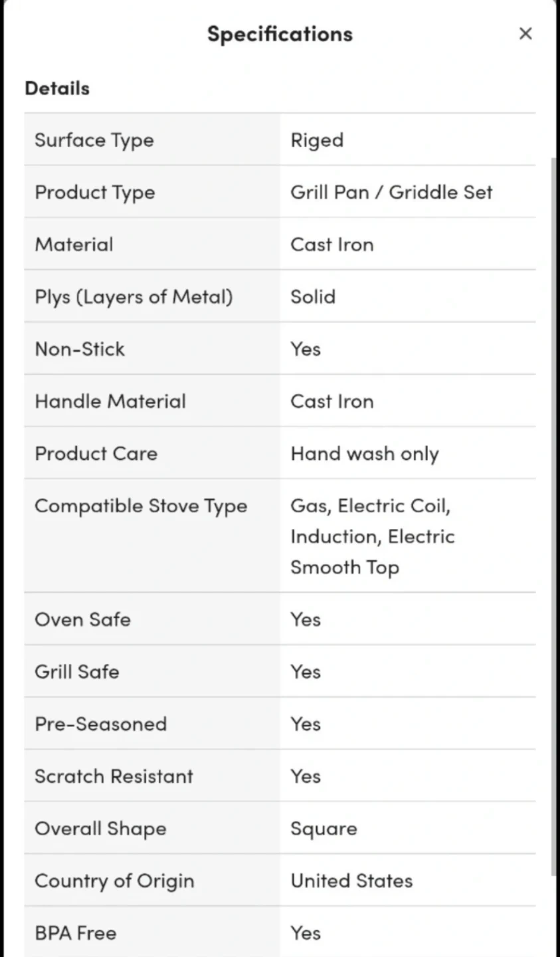Select the Grill Safe row label
The height and width of the screenshot is (957, 560).
[77, 672]
